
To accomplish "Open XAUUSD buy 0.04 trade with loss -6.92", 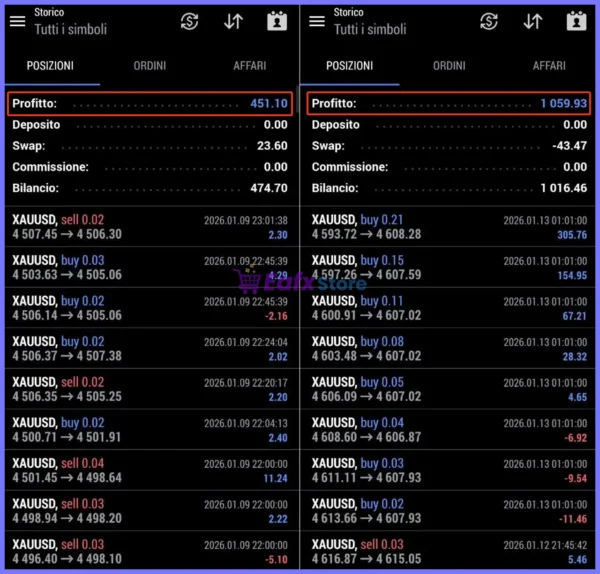I will (448, 429).
